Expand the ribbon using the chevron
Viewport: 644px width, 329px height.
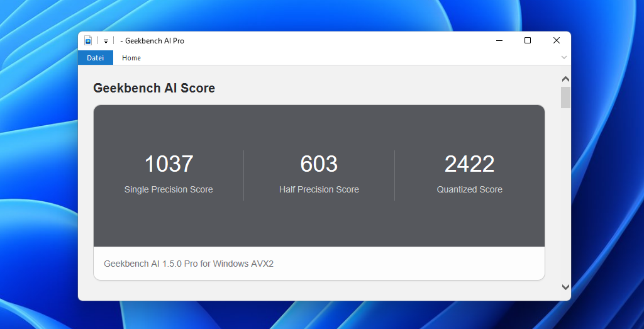(564, 57)
